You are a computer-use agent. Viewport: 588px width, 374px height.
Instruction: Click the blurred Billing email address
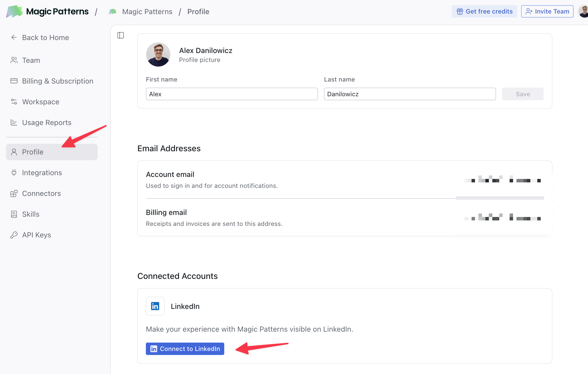pyautogui.click(x=503, y=217)
